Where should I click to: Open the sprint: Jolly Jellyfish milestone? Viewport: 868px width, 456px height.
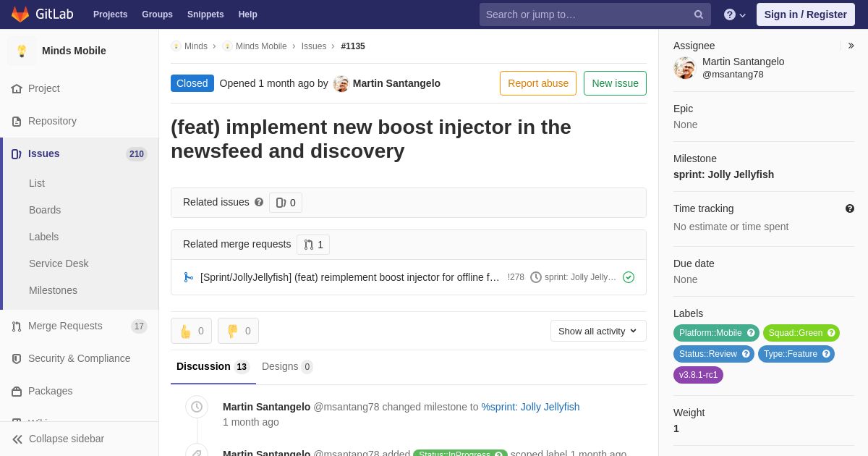click(x=723, y=174)
